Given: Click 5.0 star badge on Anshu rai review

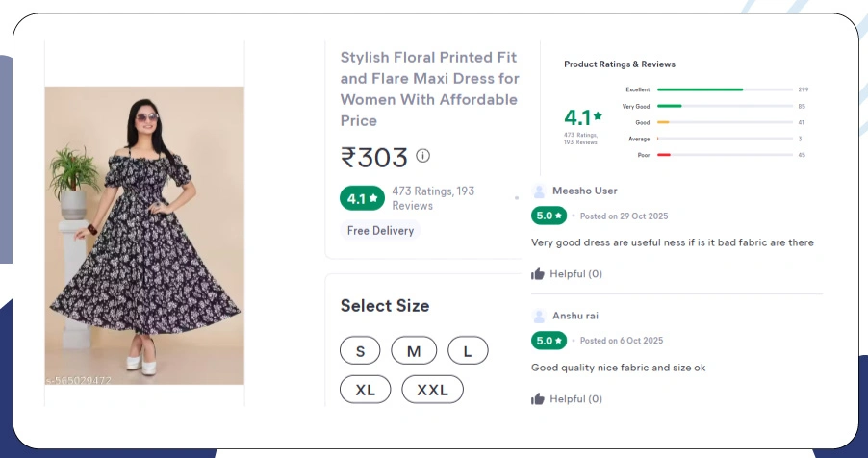Looking at the screenshot, I should [549, 341].
